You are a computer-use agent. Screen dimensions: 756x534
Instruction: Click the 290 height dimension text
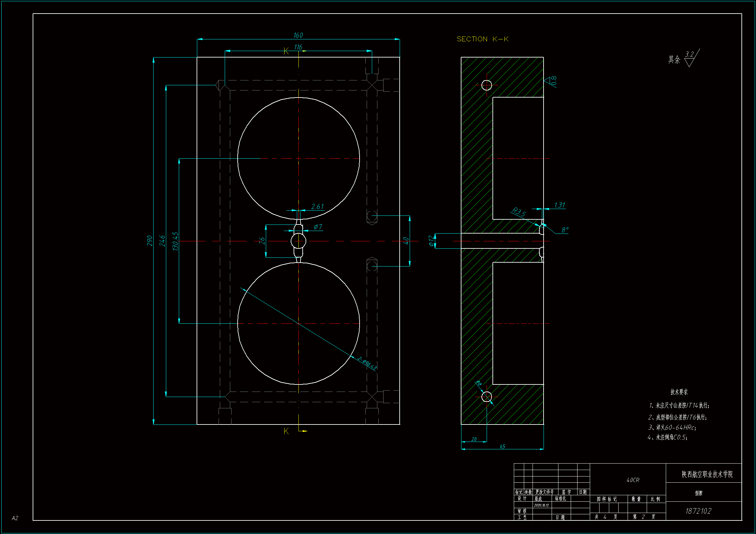(x=150, y=241)
